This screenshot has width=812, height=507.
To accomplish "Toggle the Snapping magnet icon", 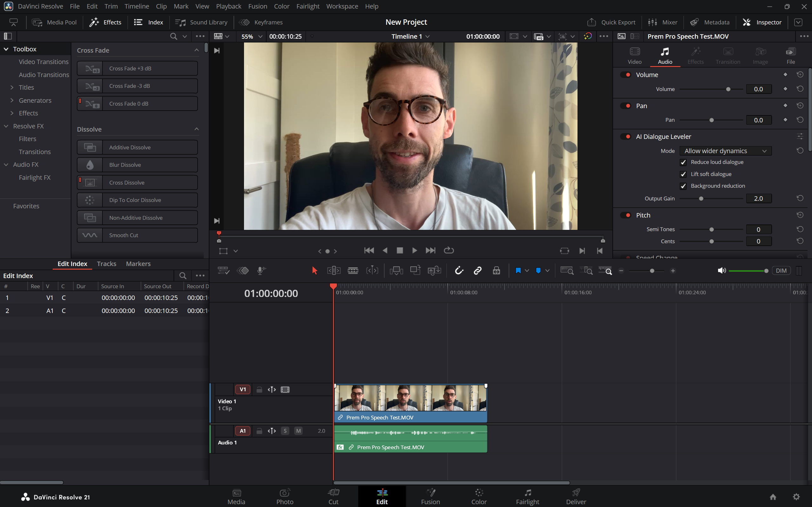I will click(x=459, y=270).
